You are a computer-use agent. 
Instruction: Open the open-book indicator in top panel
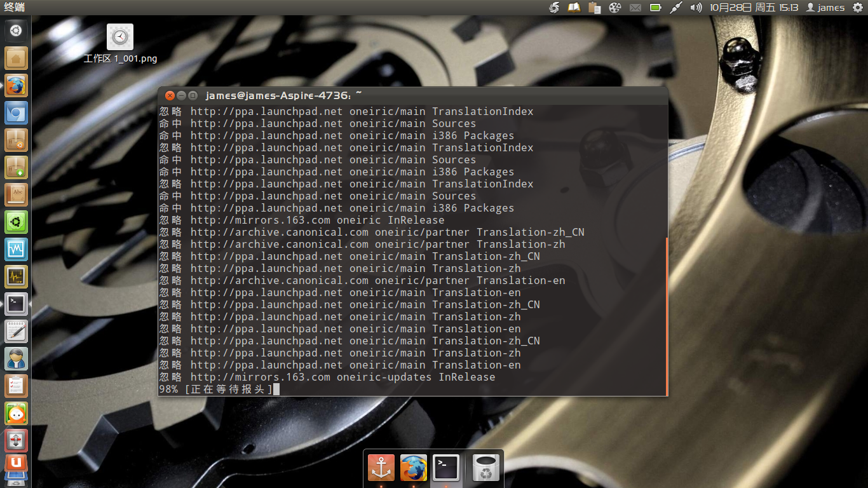coord(574,8)
